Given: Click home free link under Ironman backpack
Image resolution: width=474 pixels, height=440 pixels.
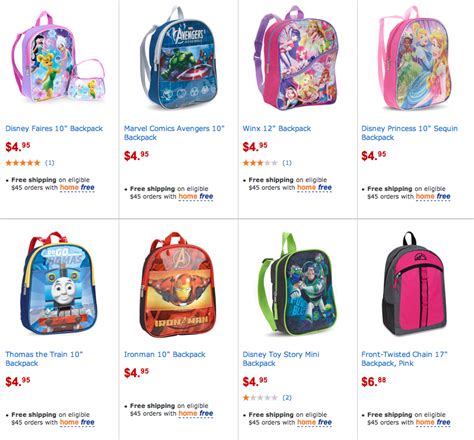Looking at the screenshot, I should (x=196, y=414).
